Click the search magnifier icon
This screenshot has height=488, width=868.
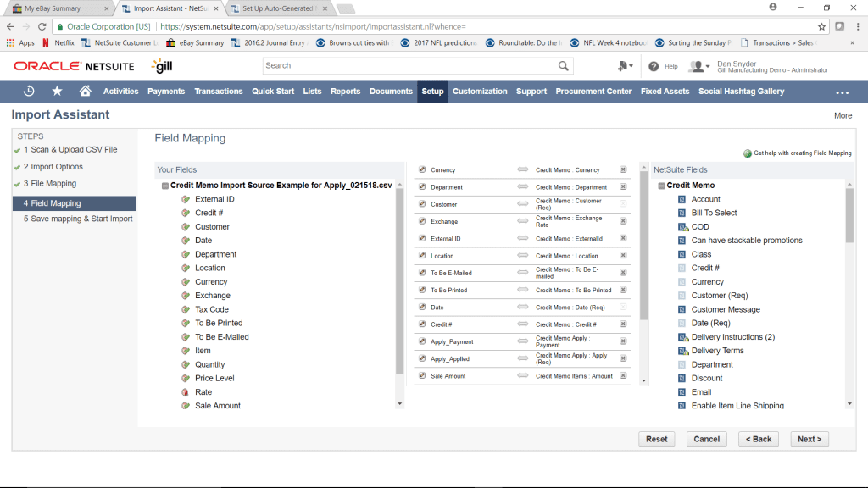pyautogui.click(x=564, y=66)
